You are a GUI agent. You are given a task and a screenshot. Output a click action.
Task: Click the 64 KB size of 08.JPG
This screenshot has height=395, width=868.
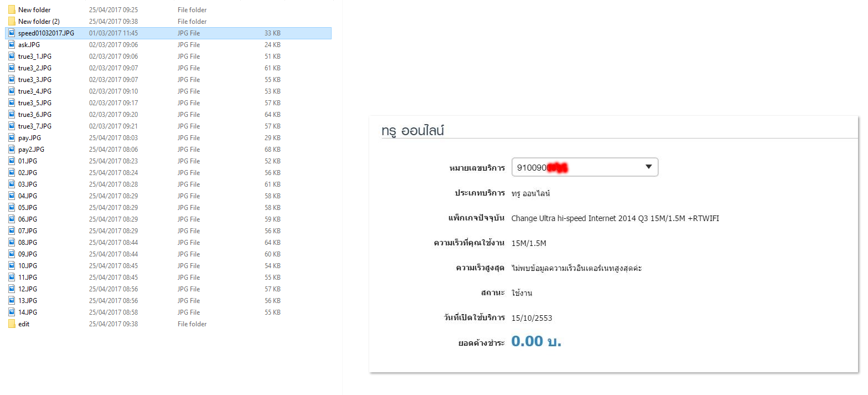pyautogui.click(x=272, y=242)
